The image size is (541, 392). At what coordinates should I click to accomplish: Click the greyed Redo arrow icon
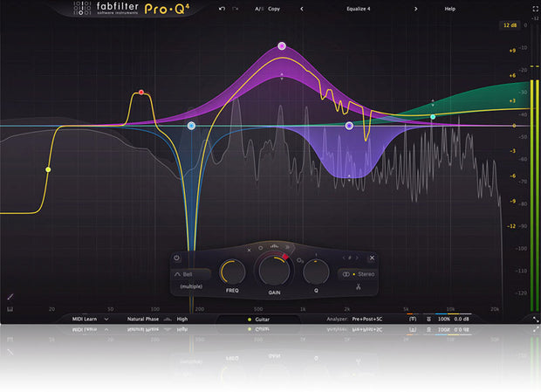click(236, 9)
